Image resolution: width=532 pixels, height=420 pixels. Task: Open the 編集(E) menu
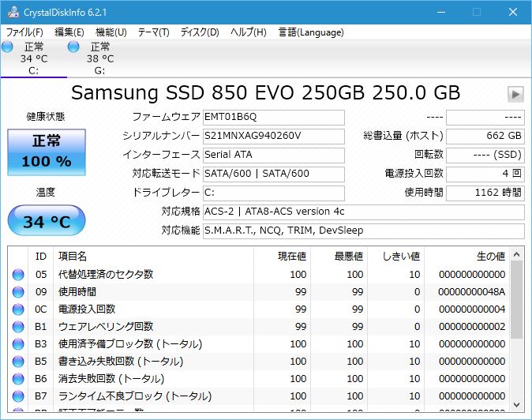click(x=69, y=32)
